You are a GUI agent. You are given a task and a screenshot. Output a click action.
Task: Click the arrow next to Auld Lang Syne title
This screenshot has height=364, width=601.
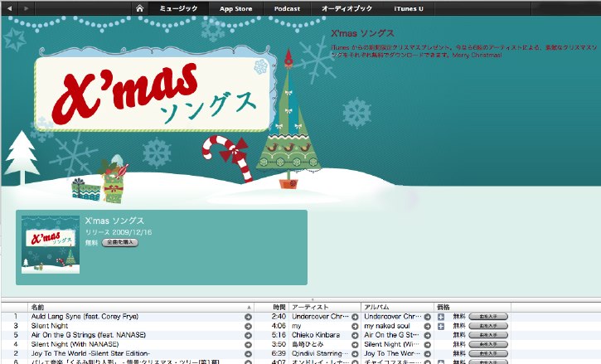pos(248,317)
